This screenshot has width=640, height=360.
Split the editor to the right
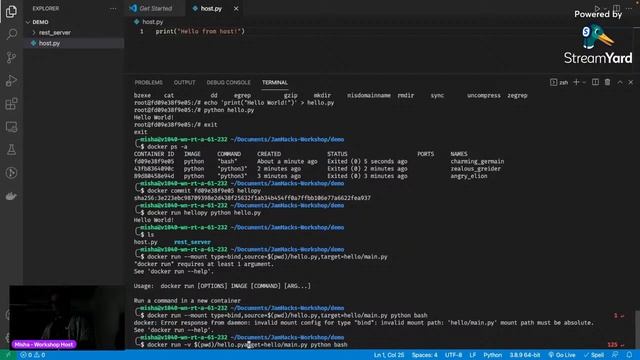[x=616, y=8]
